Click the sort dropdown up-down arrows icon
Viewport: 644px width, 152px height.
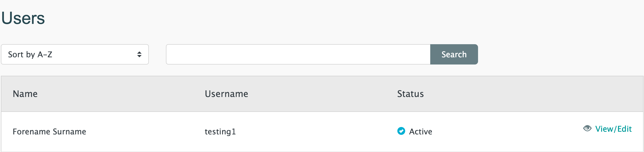pos(139,55)
